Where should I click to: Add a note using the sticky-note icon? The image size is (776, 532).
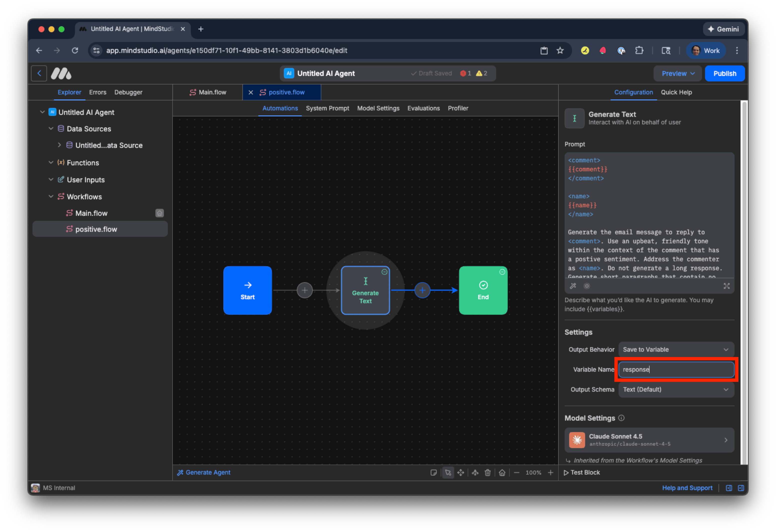pos(434,473)
